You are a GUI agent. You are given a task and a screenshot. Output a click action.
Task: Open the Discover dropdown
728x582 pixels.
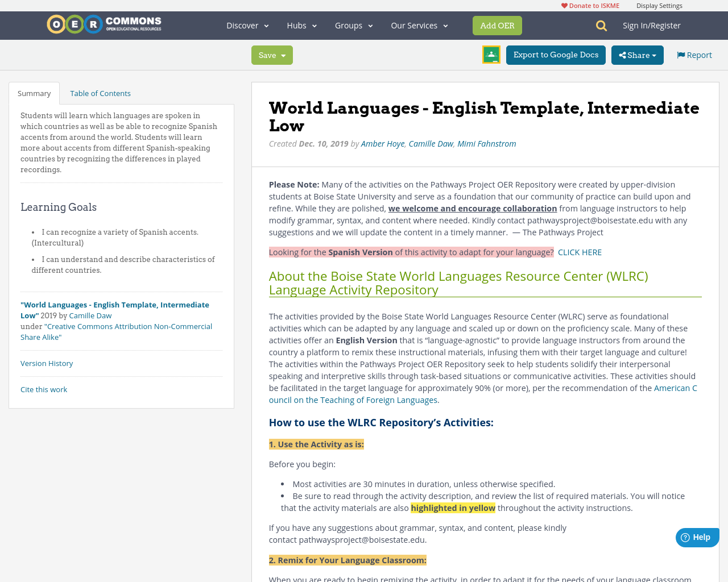(247, 24)
